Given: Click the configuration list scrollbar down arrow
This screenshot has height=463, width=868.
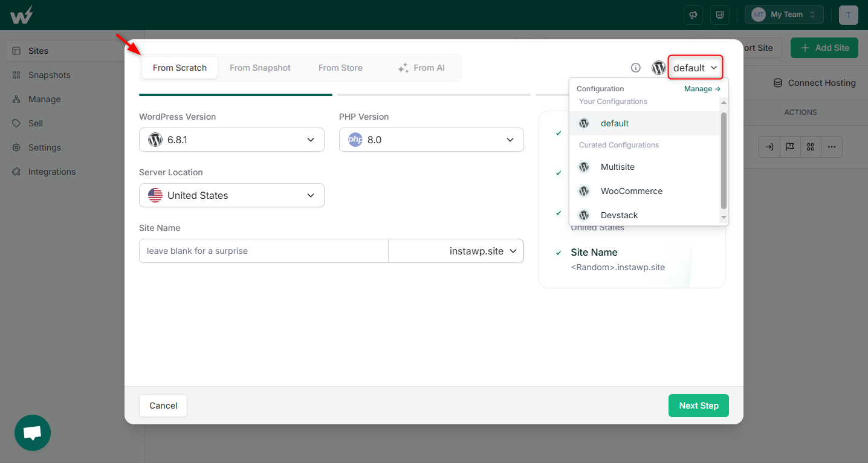Looking at the screenshot, I should pyautogui.click(x=724, y=218).
